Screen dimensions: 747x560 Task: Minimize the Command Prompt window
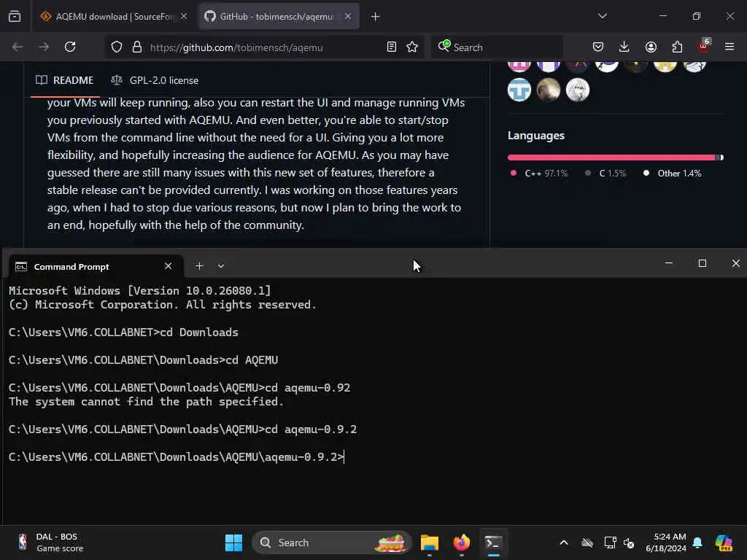pos(669,263)
